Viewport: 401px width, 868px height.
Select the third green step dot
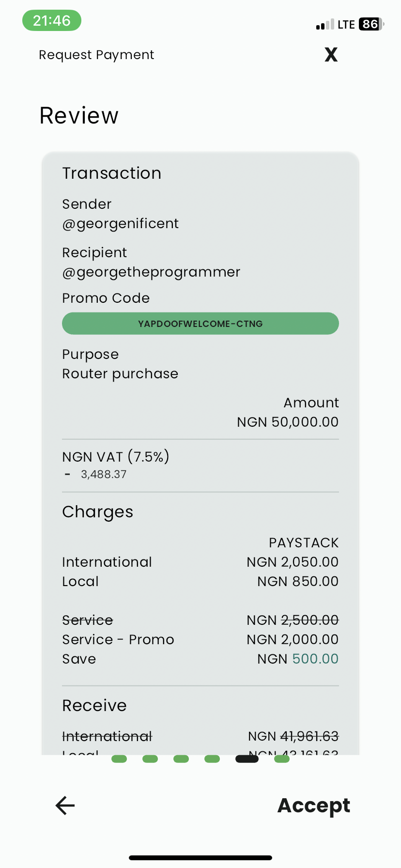pyautogui.click(x=181, y=759)
